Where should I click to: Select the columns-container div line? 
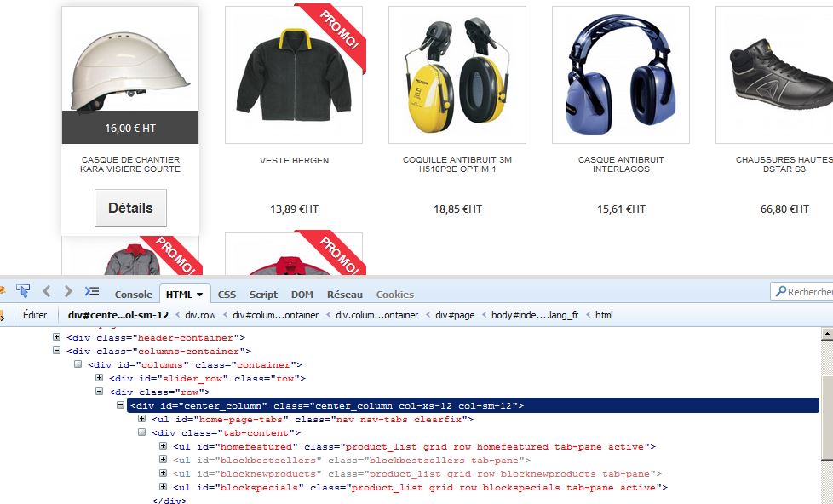point(158,351)
